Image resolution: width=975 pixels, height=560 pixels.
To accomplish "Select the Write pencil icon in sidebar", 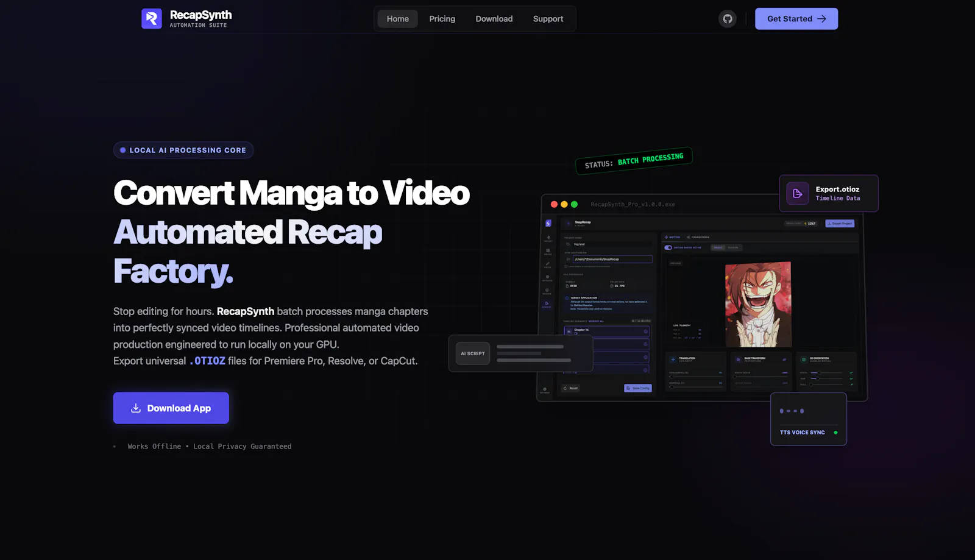I will pos(548,264).
